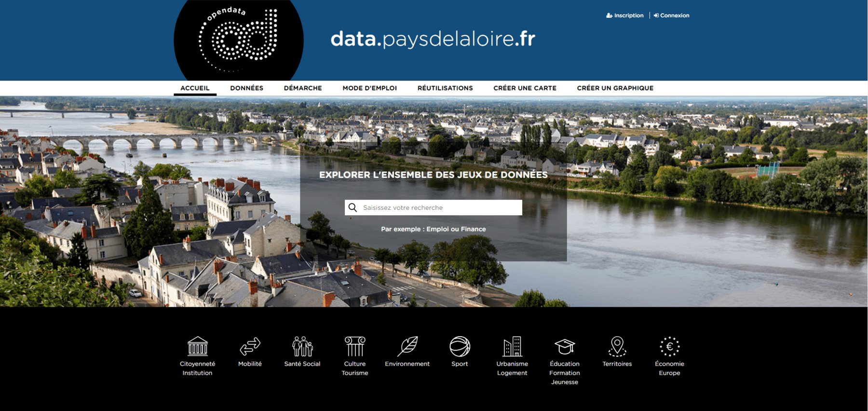Focus the 'Saisissez votre recherche' search field
The width and height of the screenshot is (868, 411).
pos(440,207)
